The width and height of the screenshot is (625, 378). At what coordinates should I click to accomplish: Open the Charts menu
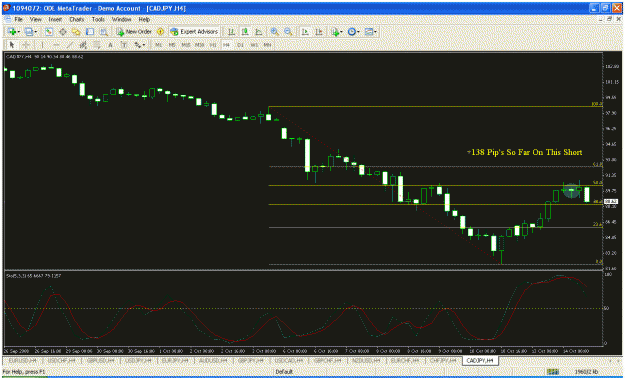point(77,19)
